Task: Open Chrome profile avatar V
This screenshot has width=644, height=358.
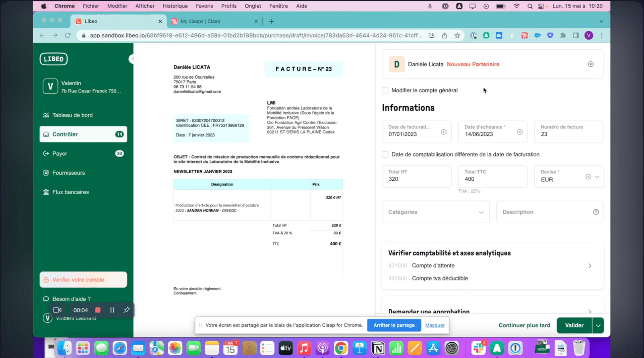Action: [x=589, y=35]
